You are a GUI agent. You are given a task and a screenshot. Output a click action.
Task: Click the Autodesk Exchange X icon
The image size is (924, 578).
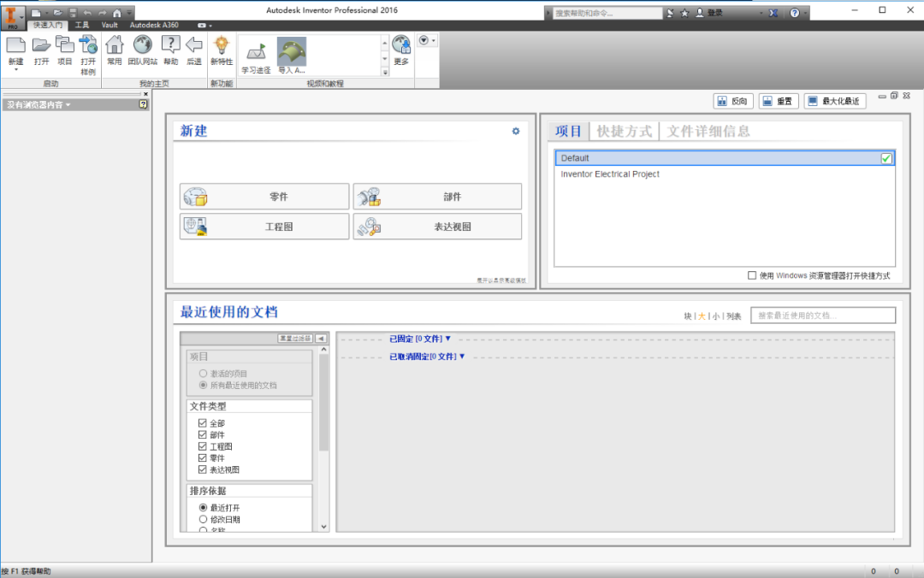coord(773,13)
